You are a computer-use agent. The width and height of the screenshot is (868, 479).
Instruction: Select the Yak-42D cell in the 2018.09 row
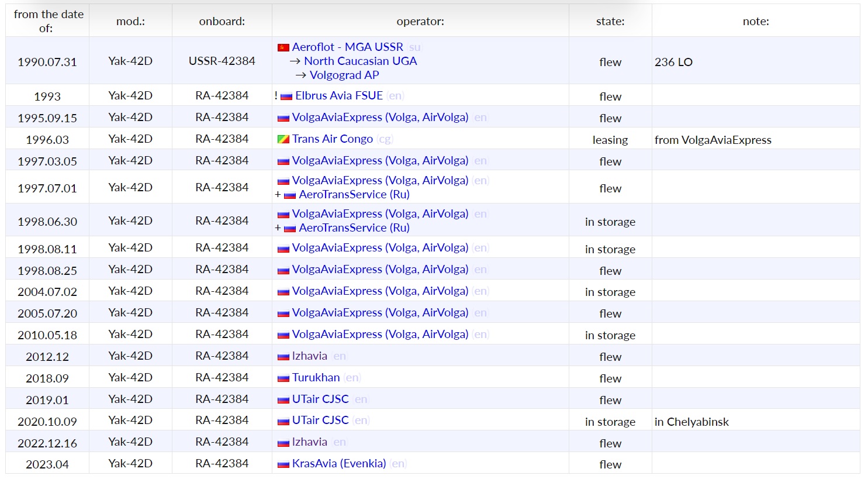130,377
